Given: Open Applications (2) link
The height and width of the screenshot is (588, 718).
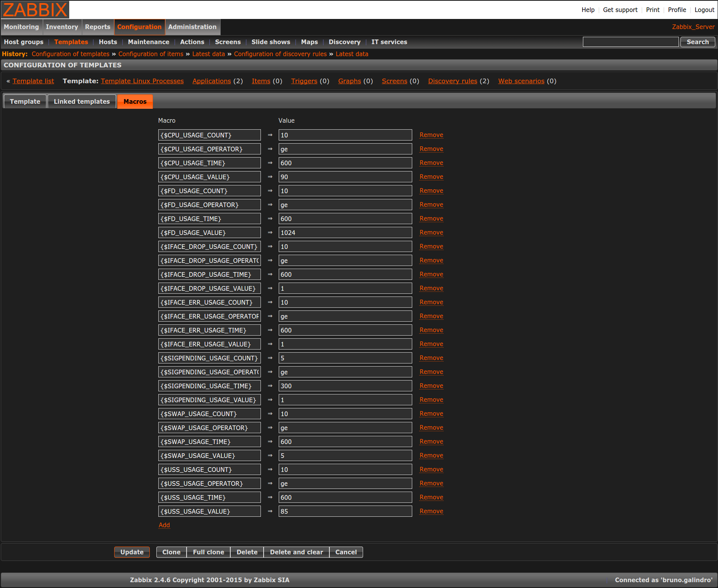Looking at the screenshot, I should pyautogui.click(x=212, y=81).
